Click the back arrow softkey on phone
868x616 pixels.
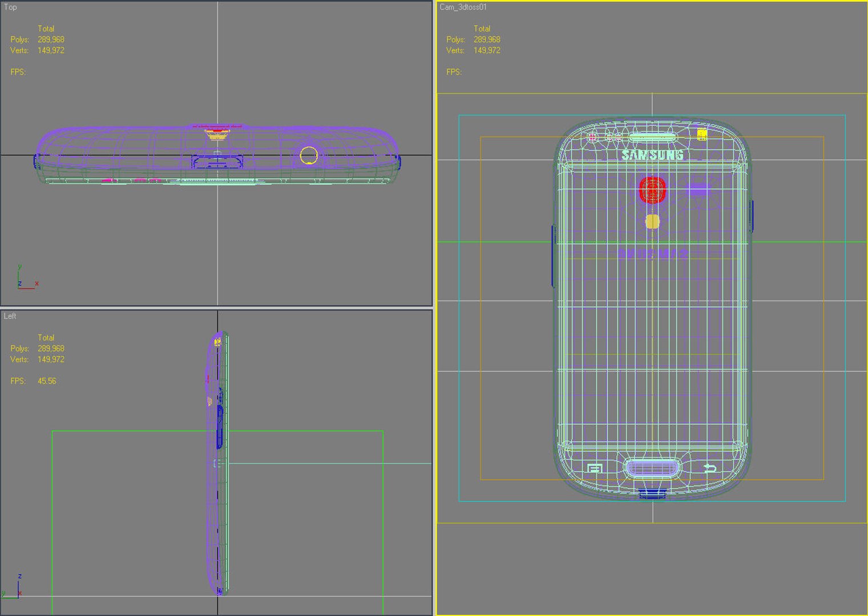tap(709, 468)
